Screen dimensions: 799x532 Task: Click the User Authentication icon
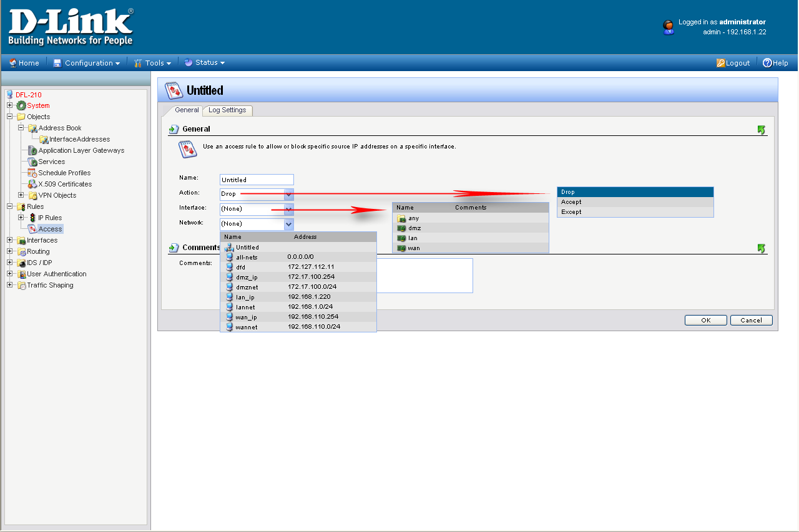(x=21, y=274)
